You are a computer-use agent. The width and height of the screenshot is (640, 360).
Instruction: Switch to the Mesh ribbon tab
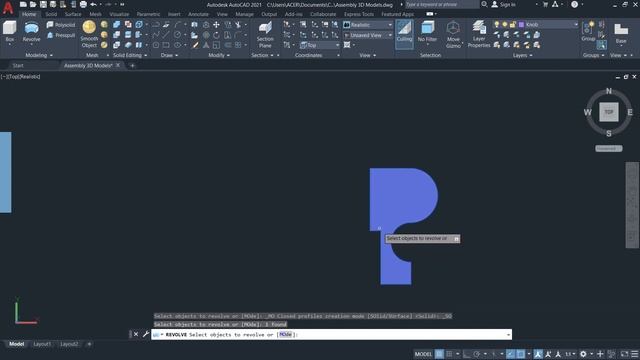pos(96,14)
